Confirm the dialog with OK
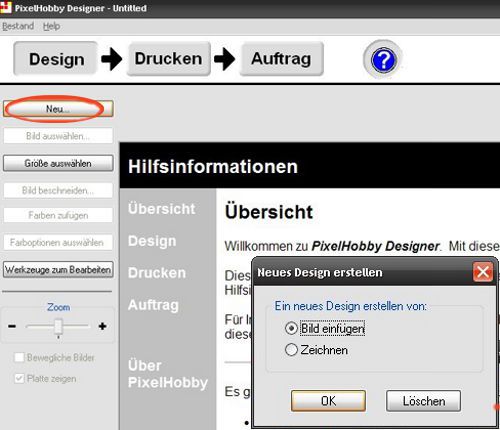This screenshot has width=500, height=430. click(x=328, y=401)
